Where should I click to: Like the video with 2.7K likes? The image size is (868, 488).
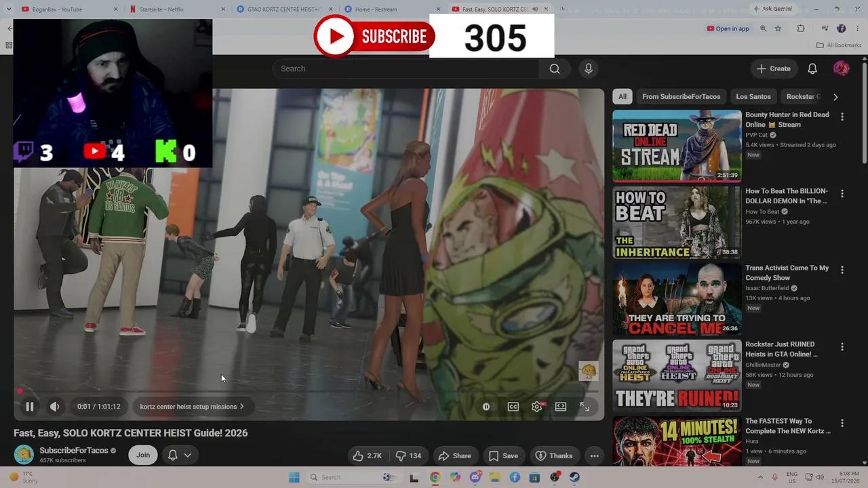pyautogui.click(x=367, y=455)
